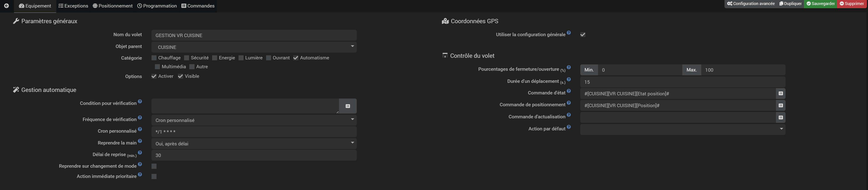
Task: Open the Commandes tab
Action: click(198, 6)
